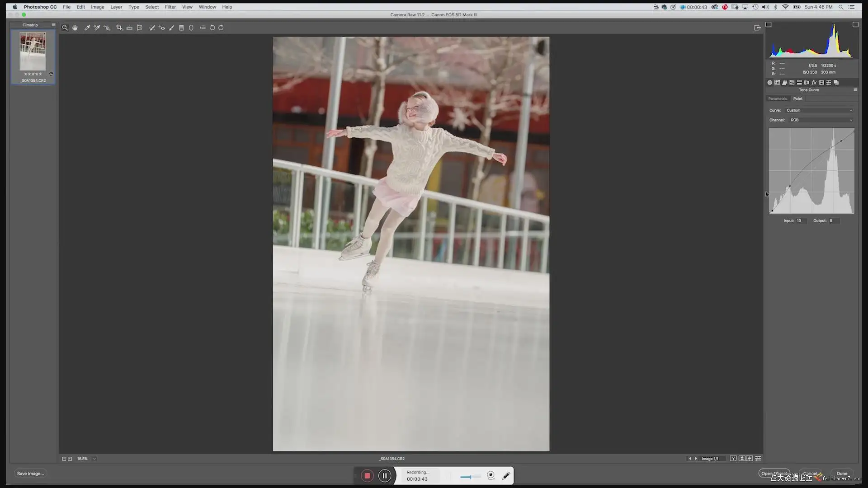The width and height of the screenshot is (868, 488).
Task: Choose the Red Eye Removal tool
Action: click(x=162, y=28)
